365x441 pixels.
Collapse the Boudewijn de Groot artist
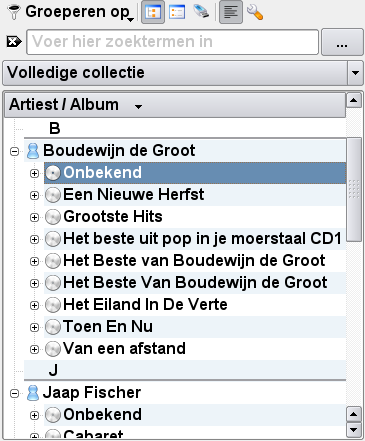coord(14,152)
